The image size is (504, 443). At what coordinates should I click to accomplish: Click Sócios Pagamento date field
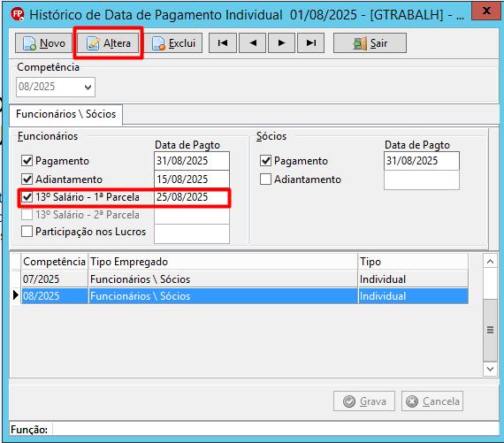(x=422, y=161)
